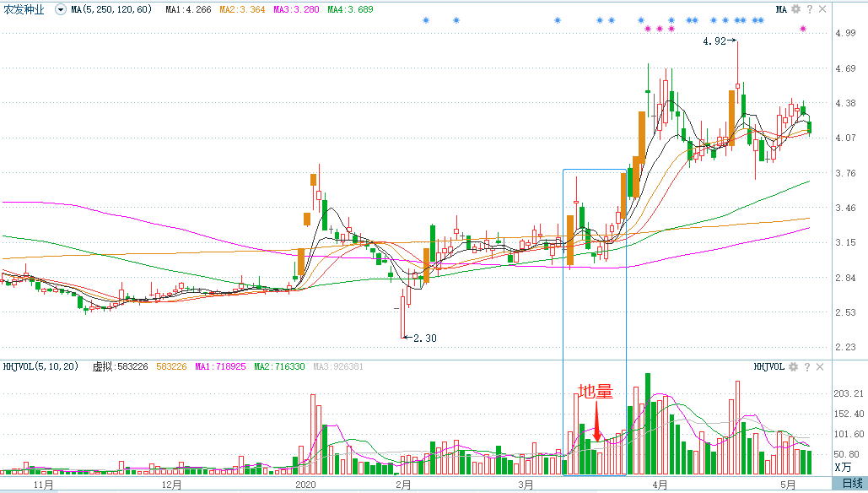Select the magenta MA3:3.280 value

(296, 9)
